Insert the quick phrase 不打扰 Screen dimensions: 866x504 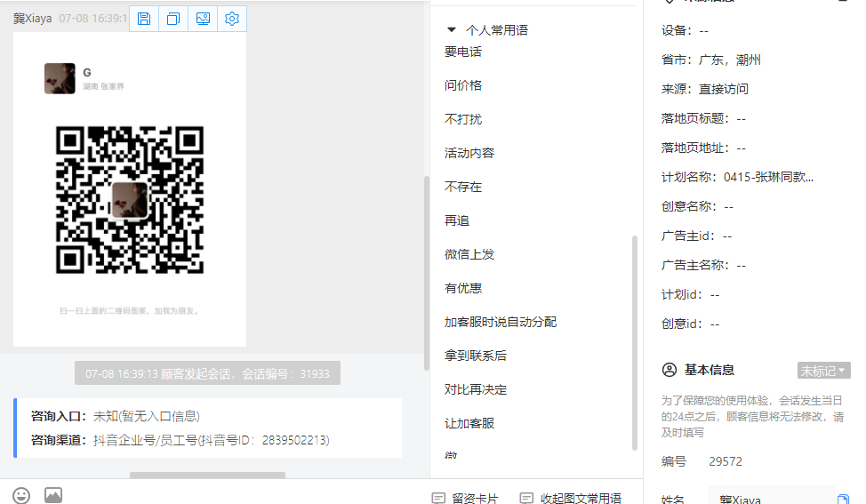[463, 119]
